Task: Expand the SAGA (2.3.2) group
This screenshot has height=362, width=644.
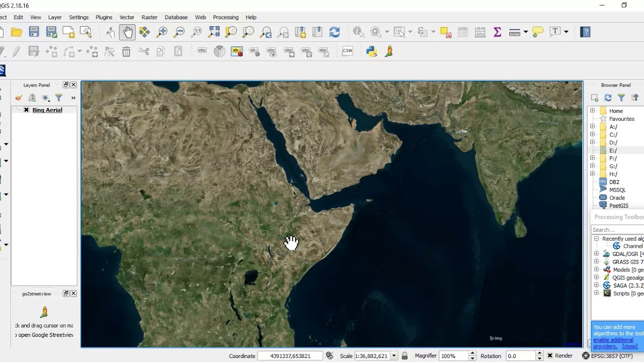Action: point(597,286)
